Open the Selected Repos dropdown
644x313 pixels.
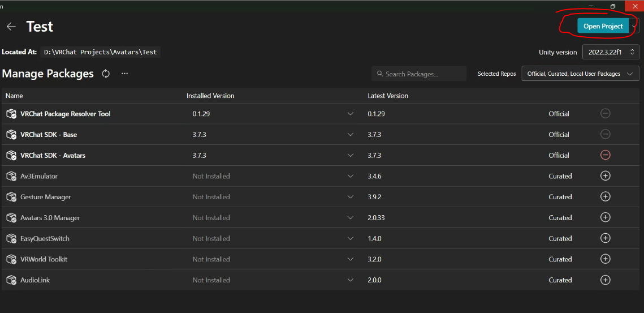click(x=580, y=74)
